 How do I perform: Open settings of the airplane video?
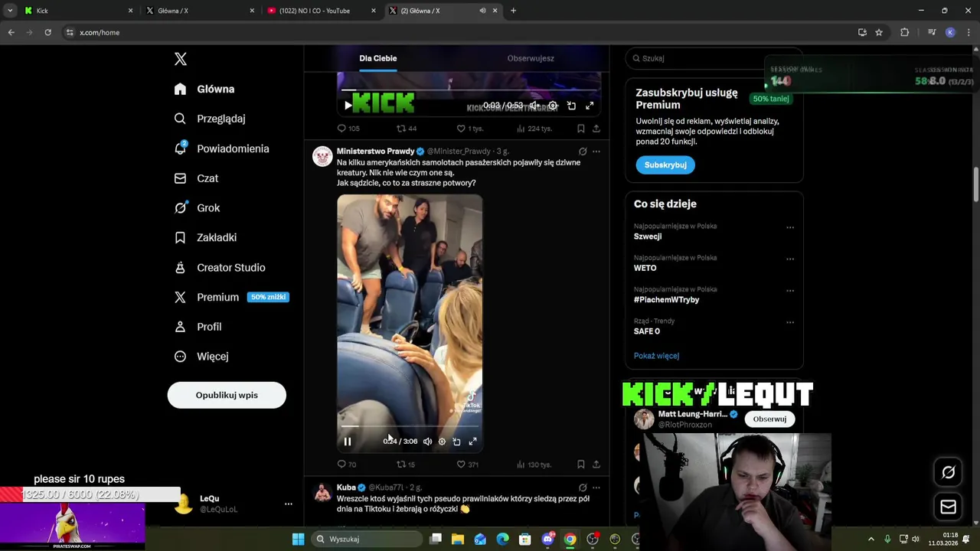pyautogui.click(x=442, y=442)
